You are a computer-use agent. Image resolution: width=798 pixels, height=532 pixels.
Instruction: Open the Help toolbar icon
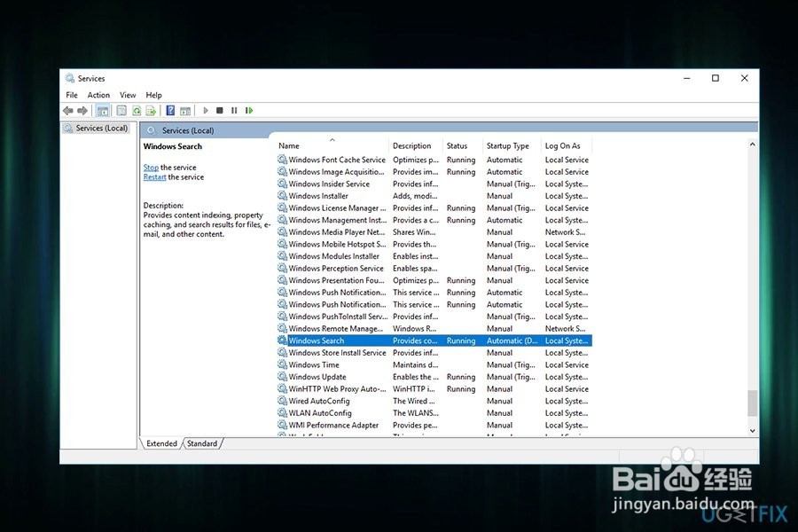pyautogui.click(x=170, y=111)
